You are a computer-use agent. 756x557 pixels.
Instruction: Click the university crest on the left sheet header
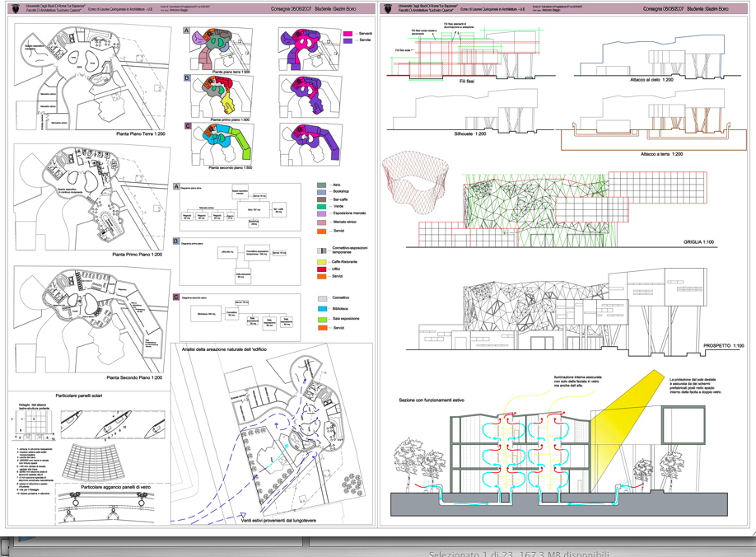[x=16, y=9]
